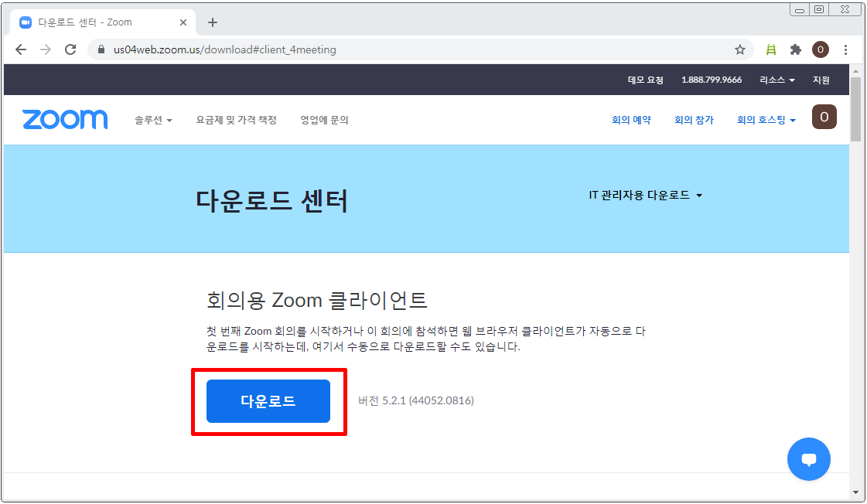Click the address bar URL
This screenshot has height=504, width=867.
click(224, 49)
